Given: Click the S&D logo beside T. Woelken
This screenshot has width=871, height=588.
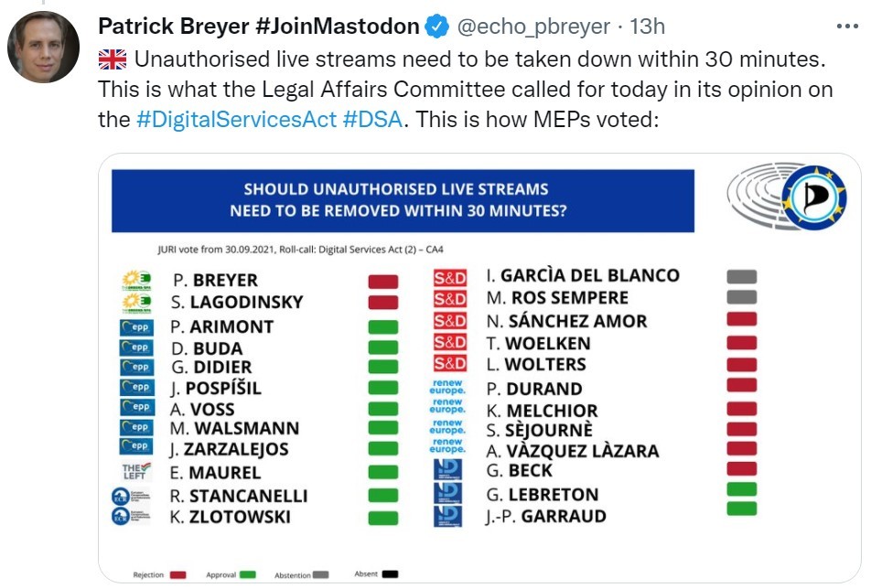Looking at the screenshot, I should pyautogui.click(x=450, y=343).
